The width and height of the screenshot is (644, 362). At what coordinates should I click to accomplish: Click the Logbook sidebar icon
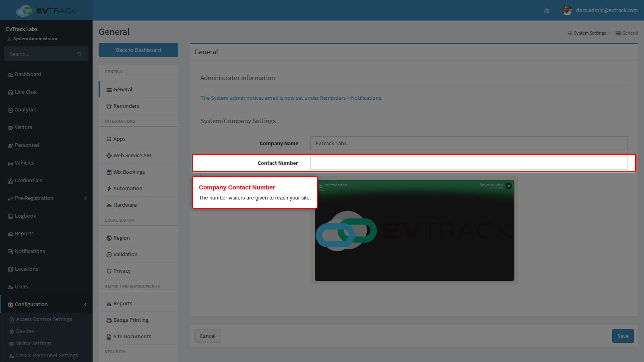coord(10,216)
